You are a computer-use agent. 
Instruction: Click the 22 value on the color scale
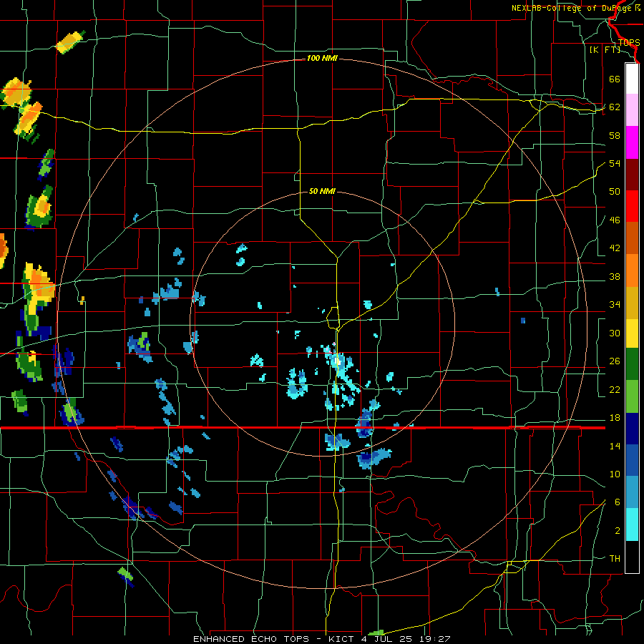pyautogui.click(x=615, y=389)
